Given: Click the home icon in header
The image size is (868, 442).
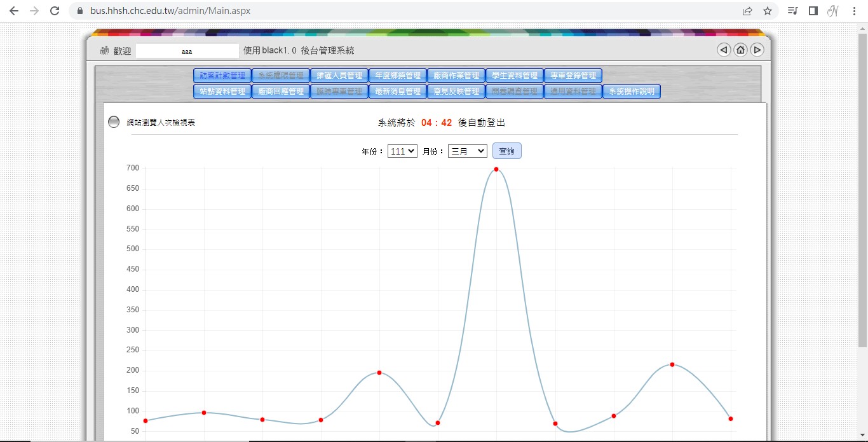Looking at the screenshot, I should (x=740, y=50).
